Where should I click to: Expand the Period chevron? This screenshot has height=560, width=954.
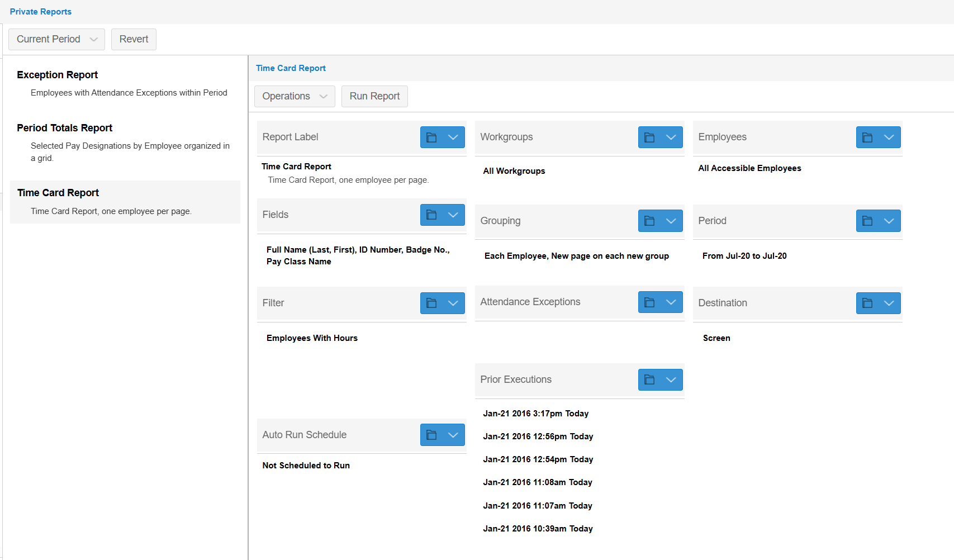[889, 221]
